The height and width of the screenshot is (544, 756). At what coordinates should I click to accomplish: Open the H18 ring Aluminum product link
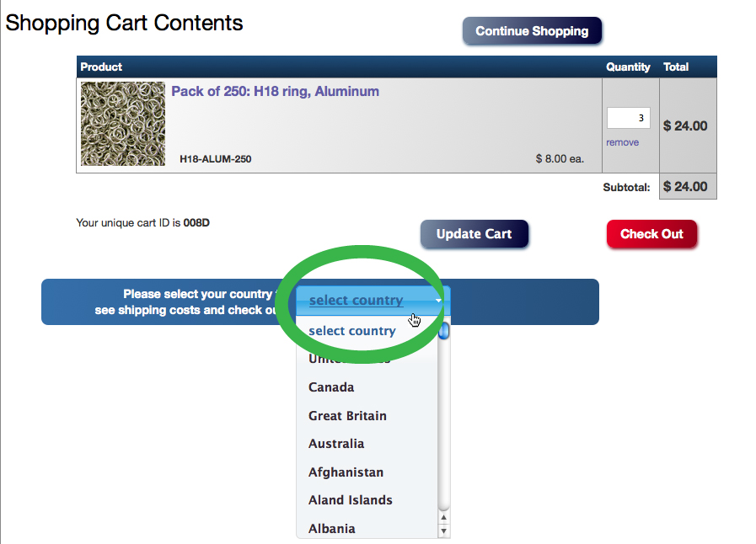276,91
